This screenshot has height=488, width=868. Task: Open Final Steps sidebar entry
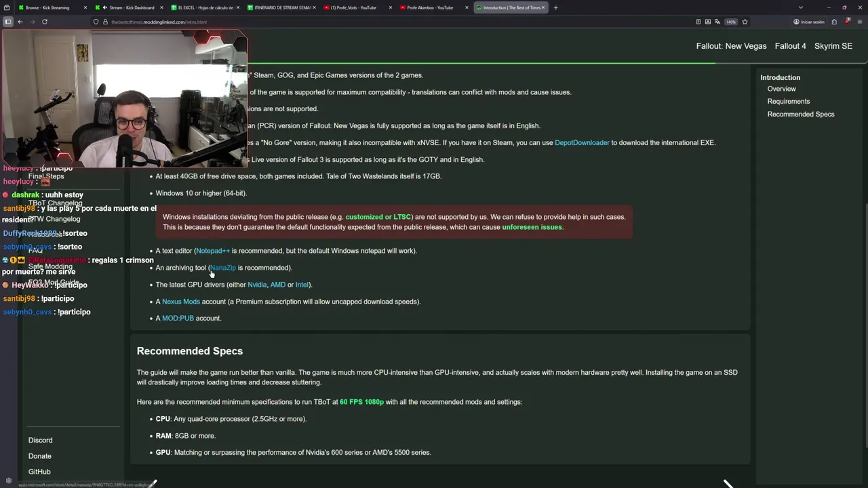click(x=46, y=176)
